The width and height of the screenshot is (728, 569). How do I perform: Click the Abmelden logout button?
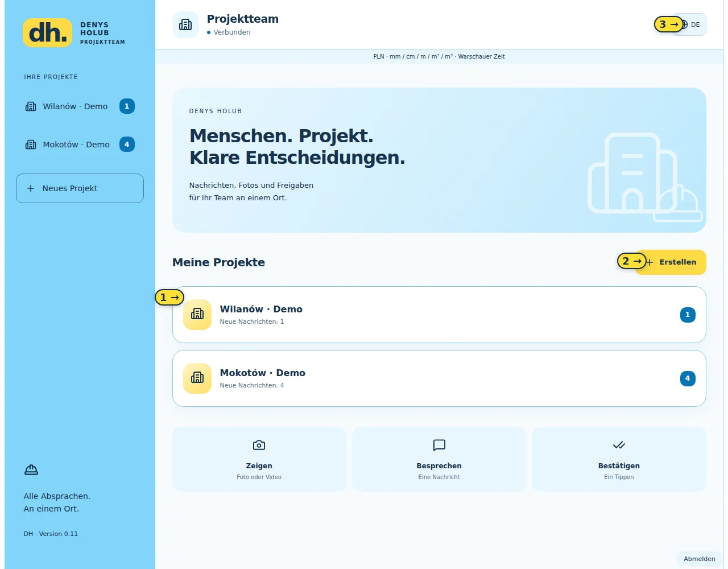[x=700, y=559]
